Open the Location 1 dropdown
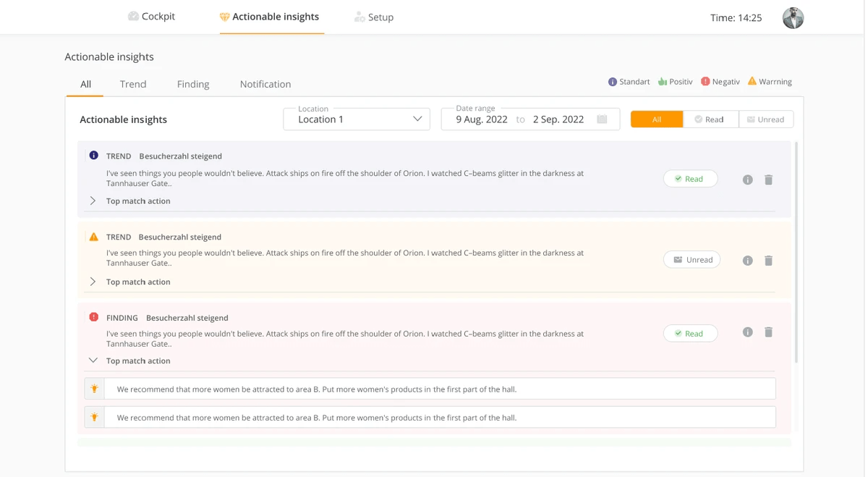 coord(357,119)
